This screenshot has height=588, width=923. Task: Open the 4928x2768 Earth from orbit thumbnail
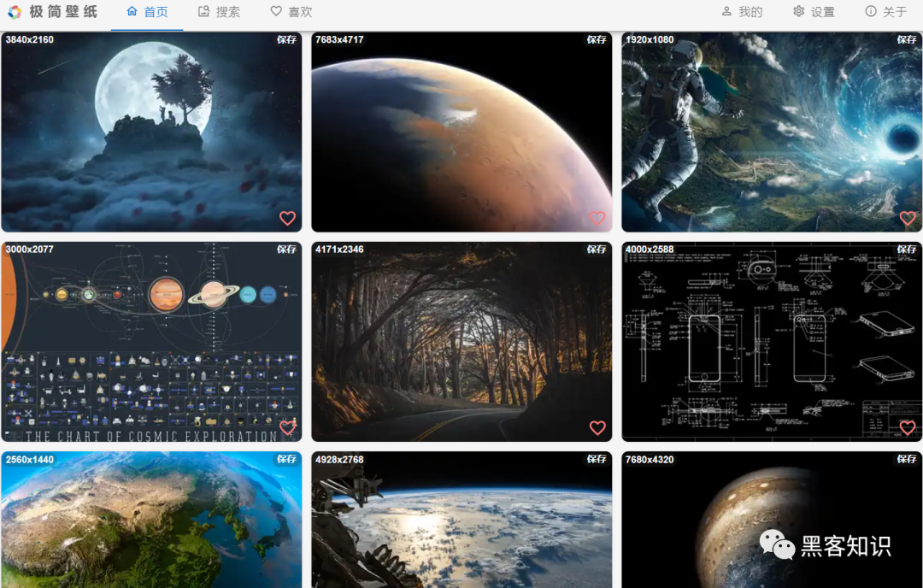click(461, 520)
